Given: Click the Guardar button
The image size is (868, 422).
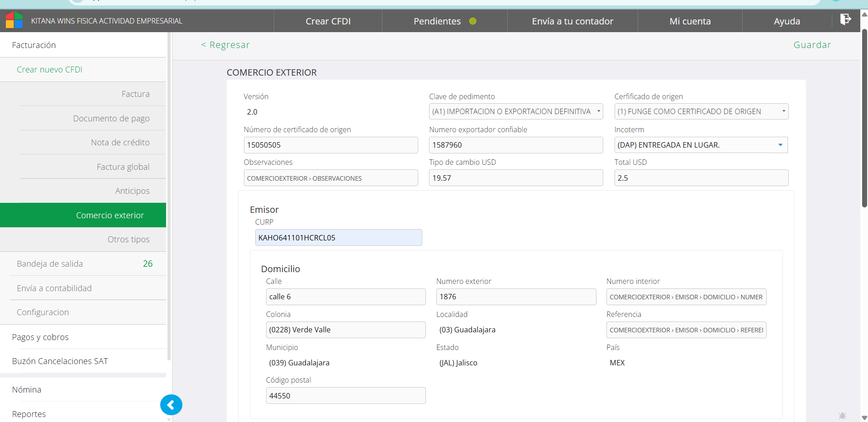Looking at the screenshot, I should (812, 45).
